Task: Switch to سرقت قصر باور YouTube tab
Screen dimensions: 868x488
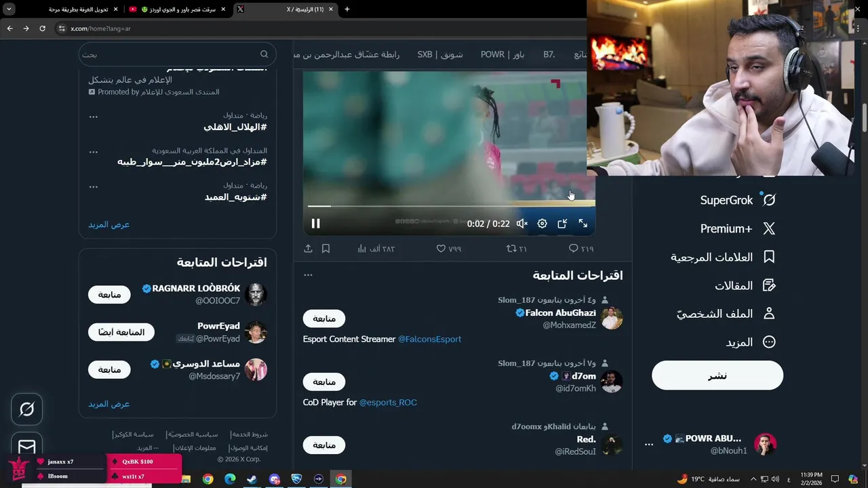Action: pyautogui.click(x=178, y=9)
